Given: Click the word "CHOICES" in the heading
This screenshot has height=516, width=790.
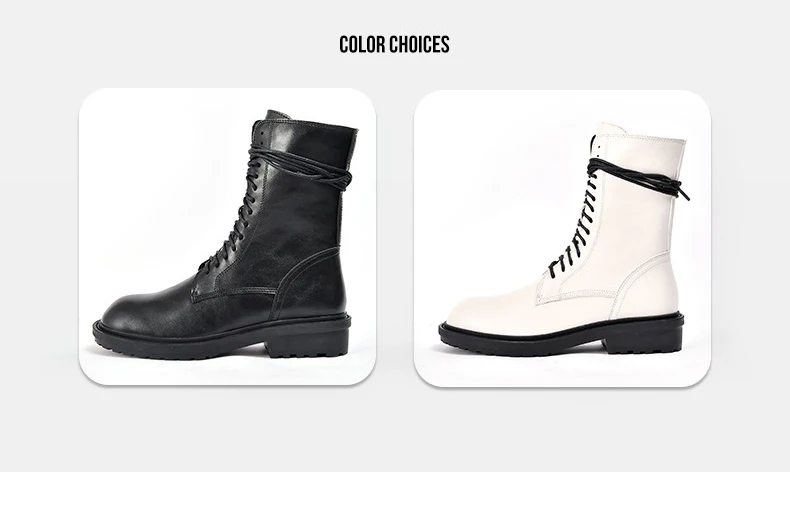Looking at the screenshot, I should [419, 44].
